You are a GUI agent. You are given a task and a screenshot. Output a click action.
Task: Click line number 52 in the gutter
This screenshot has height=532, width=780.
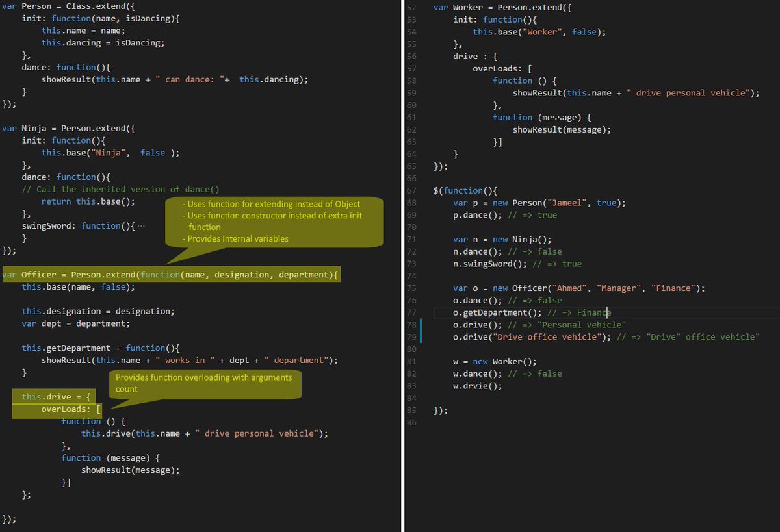tap(411, 7)
